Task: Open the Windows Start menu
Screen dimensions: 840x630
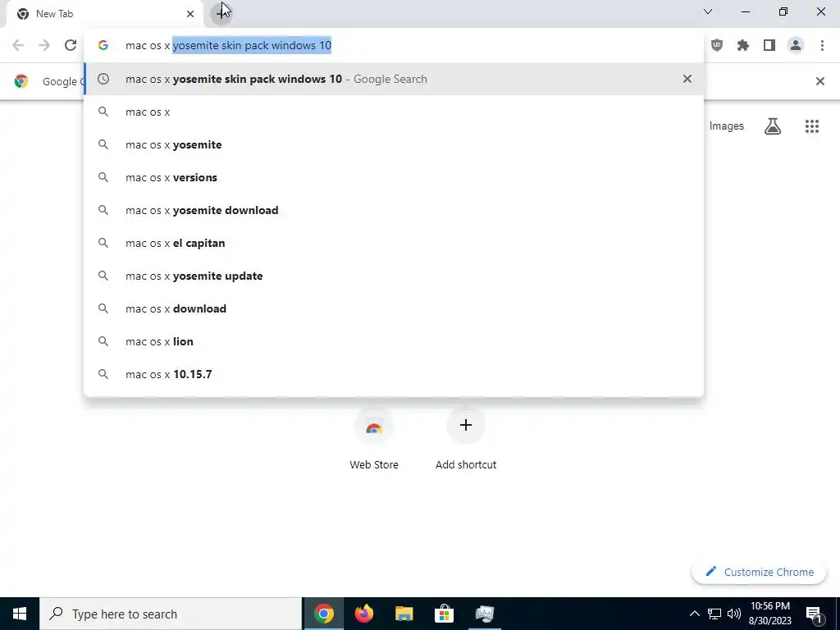Action: (20, 614)
